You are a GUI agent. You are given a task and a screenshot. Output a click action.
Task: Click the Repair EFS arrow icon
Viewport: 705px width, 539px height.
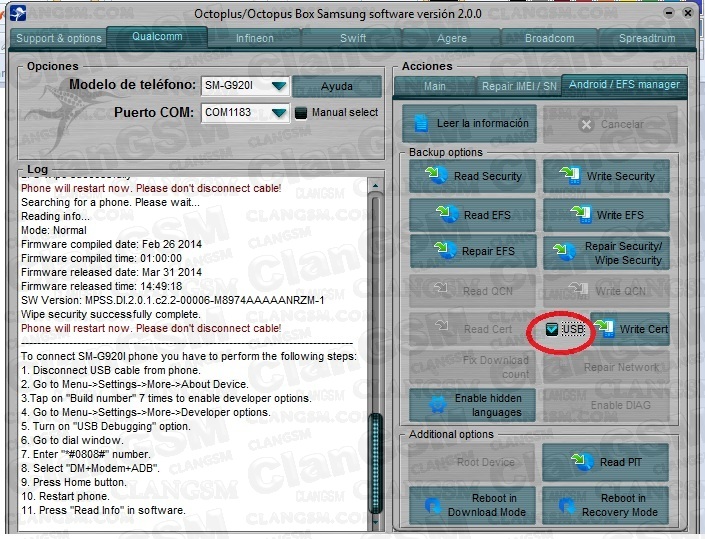point(444,250)
